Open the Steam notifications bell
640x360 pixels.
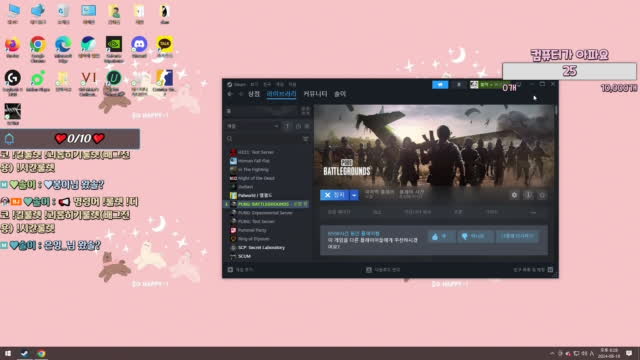pyautogui.click(x=459, y=84)
